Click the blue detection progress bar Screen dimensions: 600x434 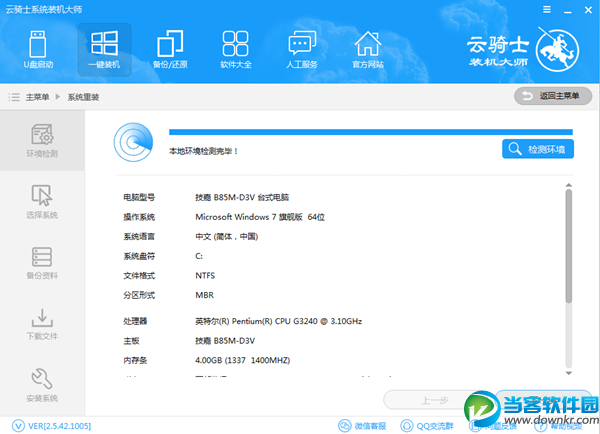pos(371,132)
